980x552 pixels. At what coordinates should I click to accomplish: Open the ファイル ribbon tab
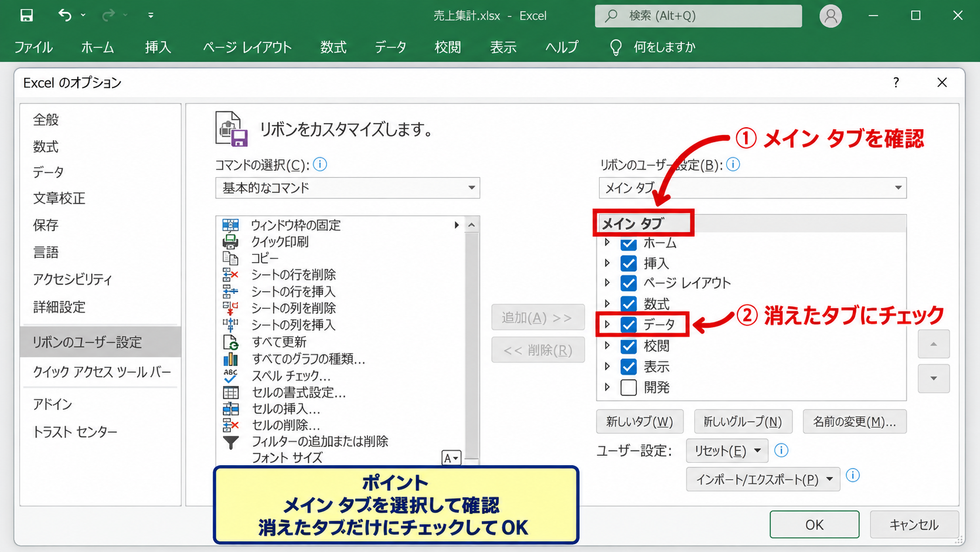click(x=33, y=47)
